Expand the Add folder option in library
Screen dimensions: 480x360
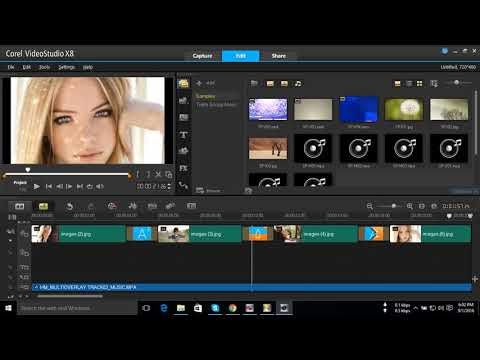click(199, 83)
